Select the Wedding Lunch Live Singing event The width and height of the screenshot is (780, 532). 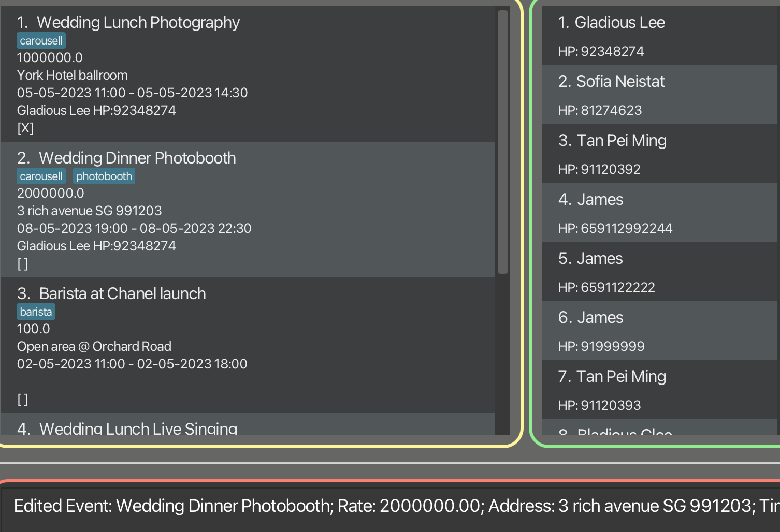tap(248, 424)
